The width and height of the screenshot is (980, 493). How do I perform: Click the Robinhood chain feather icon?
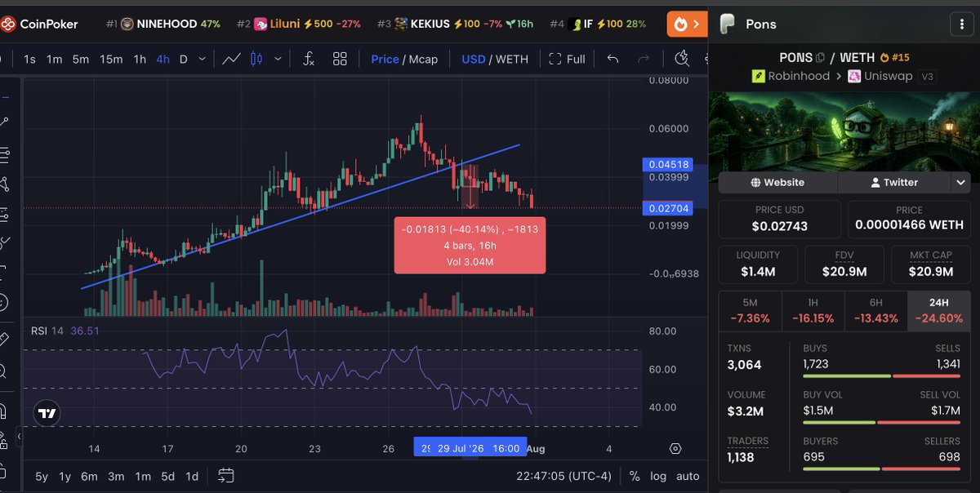click(758, 76)
